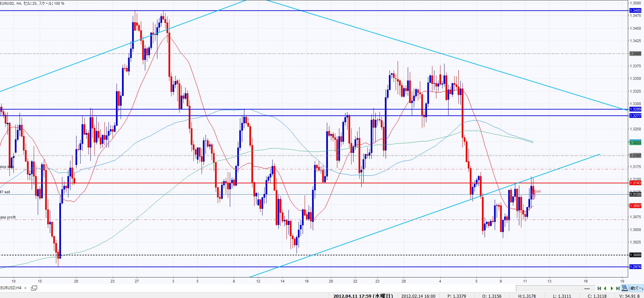Select the EURUSD,H4 chart tab
Screen dimensions: 644x298
click(11, 288)
